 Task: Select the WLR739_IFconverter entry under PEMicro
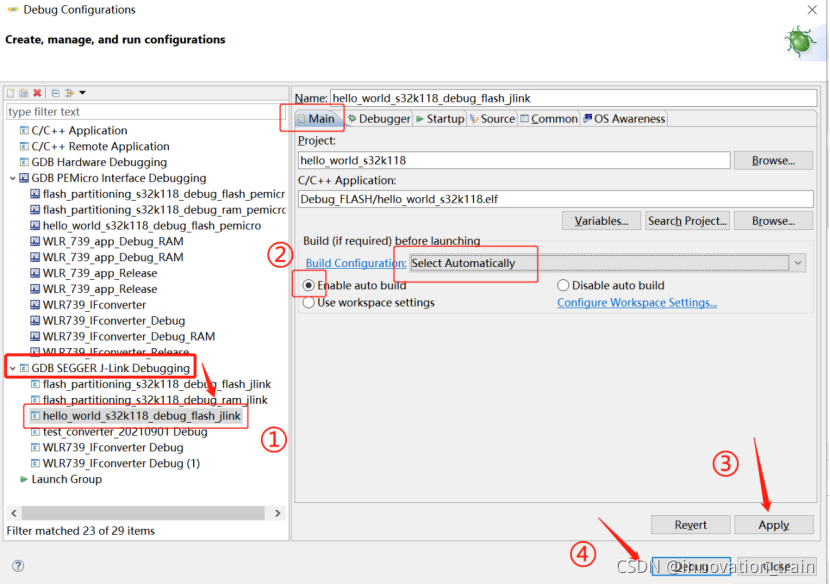(x=94, y=305)
